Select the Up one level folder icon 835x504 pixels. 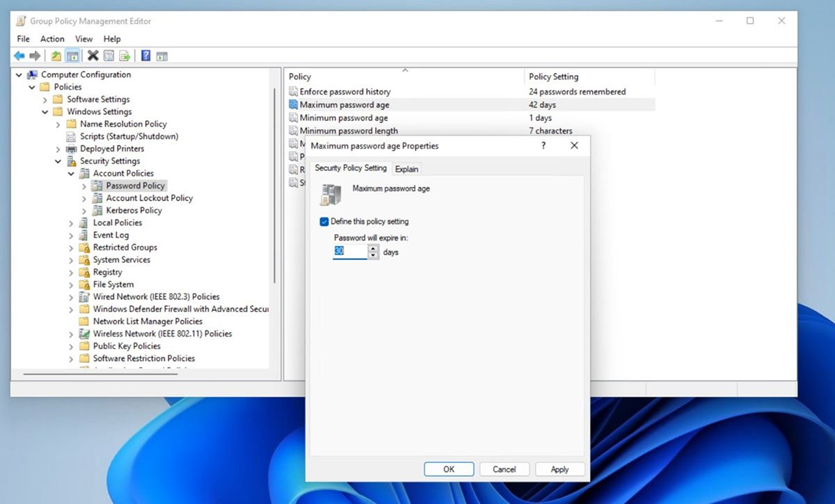coord(56,56)
